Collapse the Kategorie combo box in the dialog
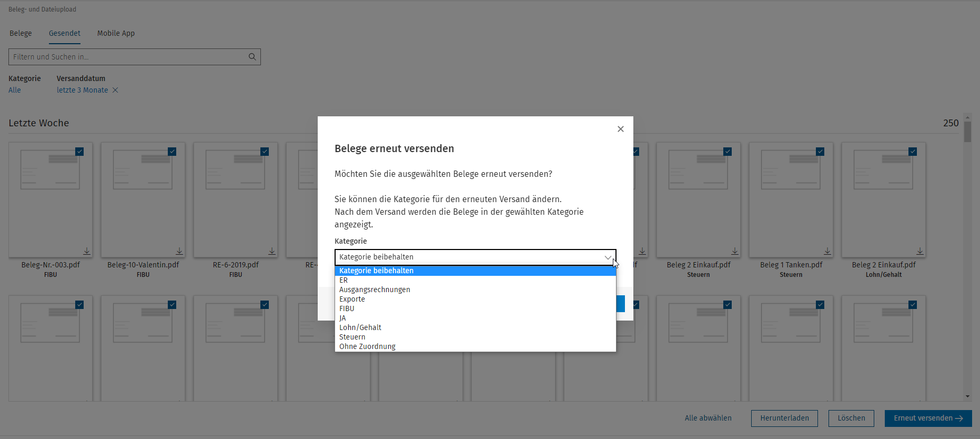The width and height of the screenshot is (980, 439). [x=475, y=257]
